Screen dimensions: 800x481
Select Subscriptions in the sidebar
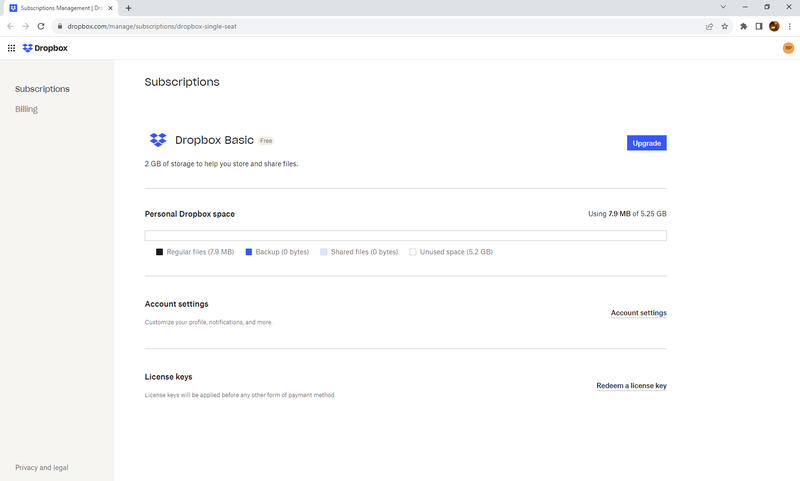pos(42,89)
